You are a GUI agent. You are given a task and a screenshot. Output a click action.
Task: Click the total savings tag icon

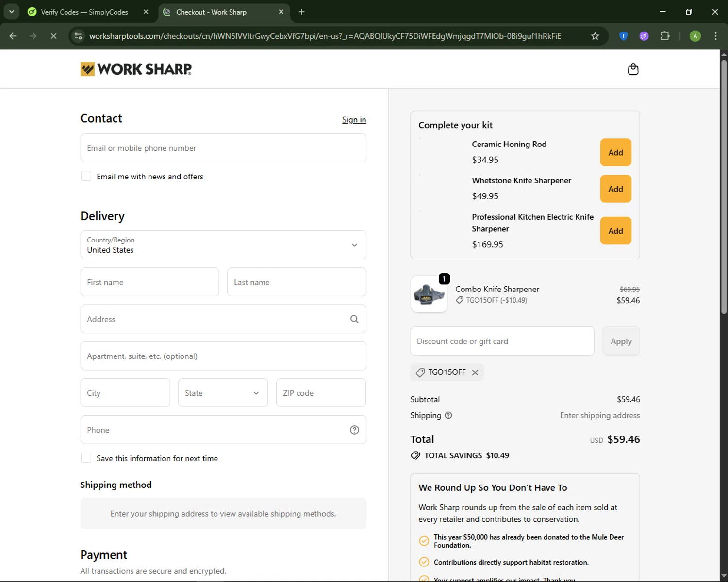click(415, 455)
